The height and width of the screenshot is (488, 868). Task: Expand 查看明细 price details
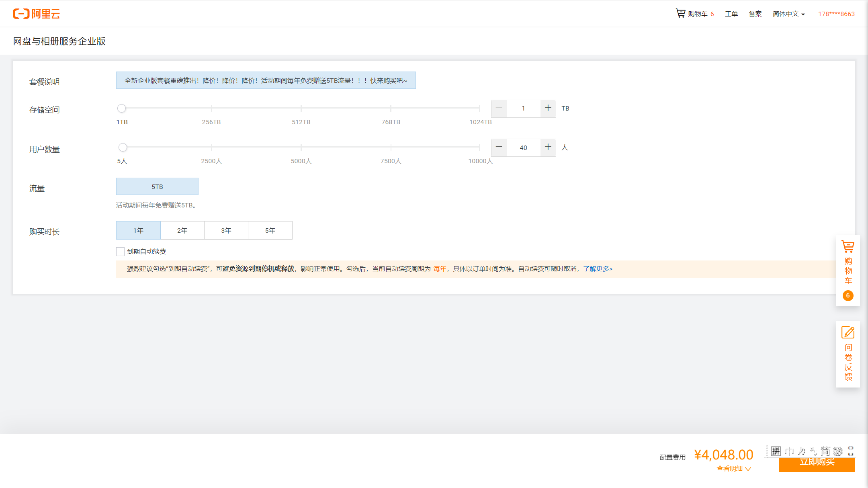click(733, 469)
